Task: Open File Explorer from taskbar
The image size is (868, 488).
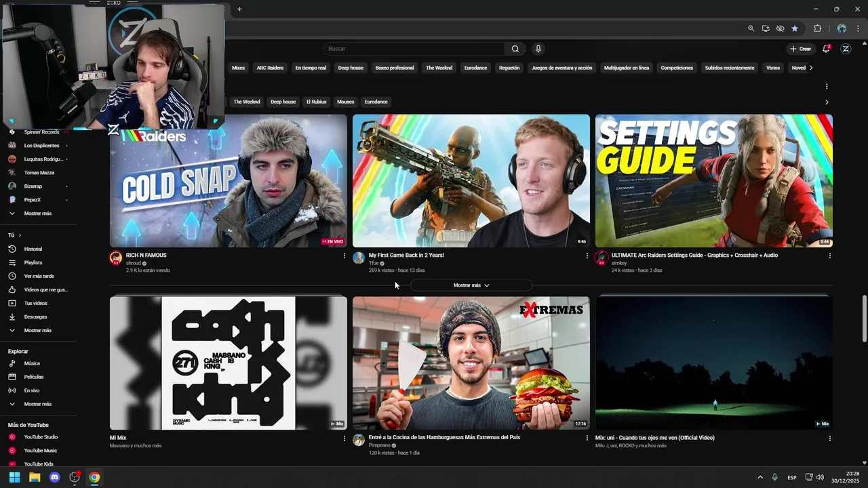Action: tap(35, 477)
